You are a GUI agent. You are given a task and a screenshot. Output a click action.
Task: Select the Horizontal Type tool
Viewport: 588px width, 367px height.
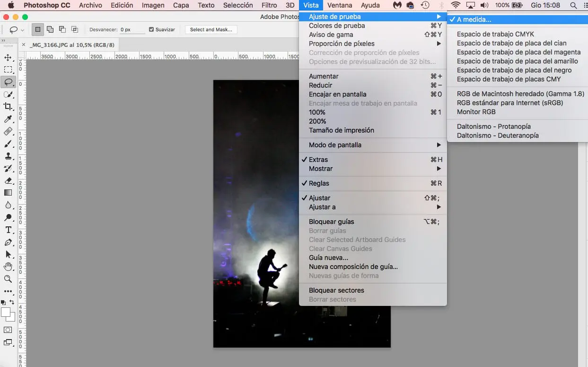click(8, 230)
